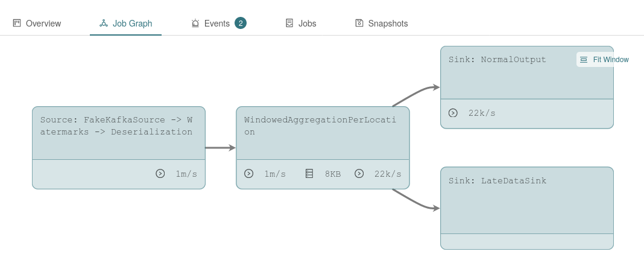Viewport: 644px width, 263px height.
Task: Switch to the Events tab
Action: coord(219,24)
